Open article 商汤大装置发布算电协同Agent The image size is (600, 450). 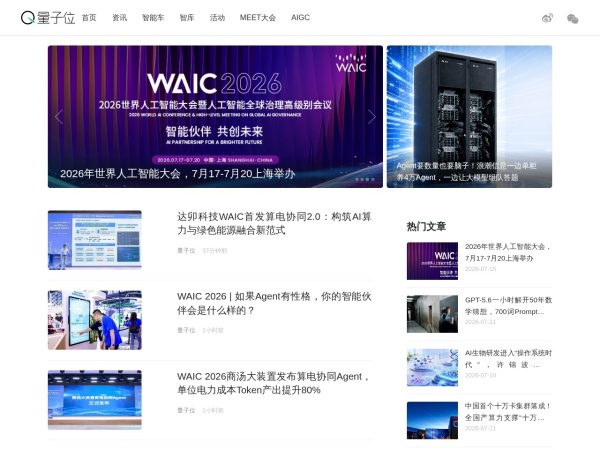(274, 383)
